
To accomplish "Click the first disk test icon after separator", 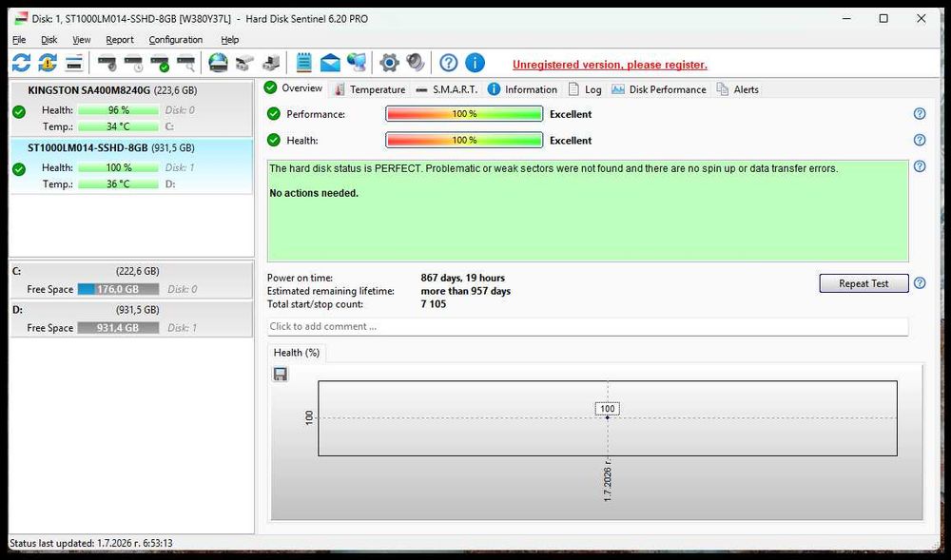I will coord(107,63).
